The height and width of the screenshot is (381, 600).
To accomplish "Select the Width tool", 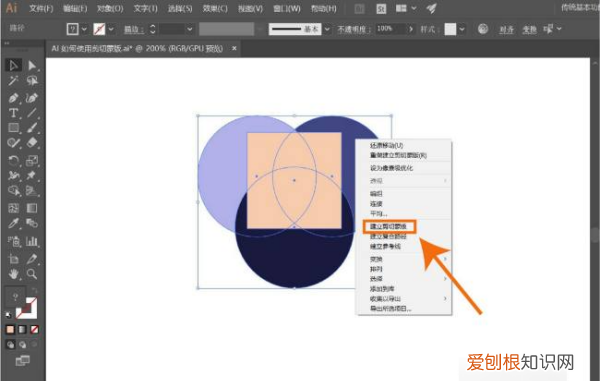I will pos(13,176).
